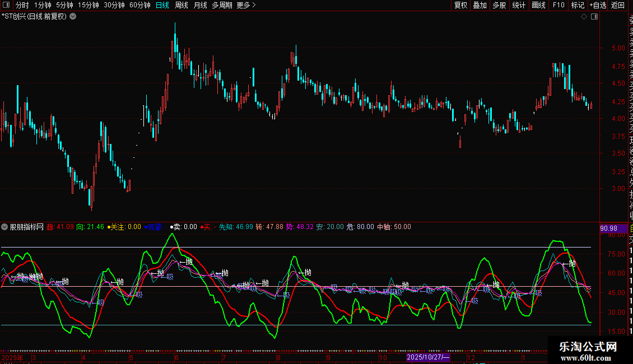This screenshot has height=364, width=633.
Task: Switch to 周线 weekly chart period
Action: coord(181,6)
